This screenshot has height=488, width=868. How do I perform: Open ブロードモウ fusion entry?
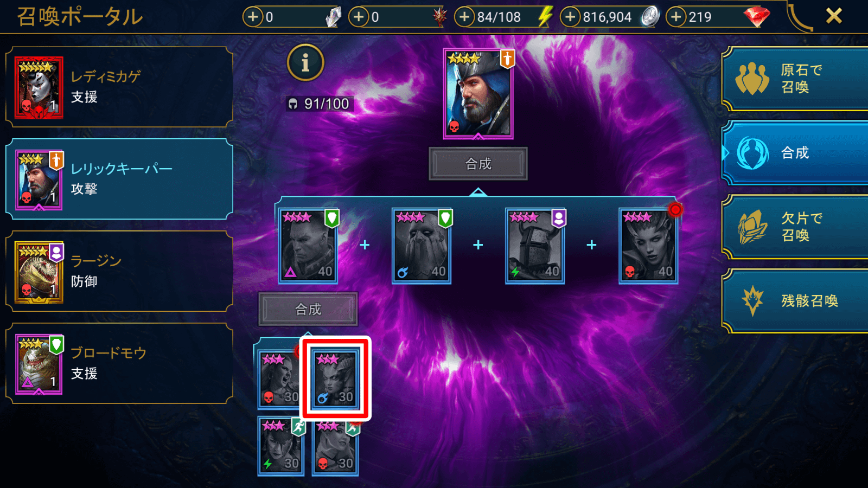119,363
